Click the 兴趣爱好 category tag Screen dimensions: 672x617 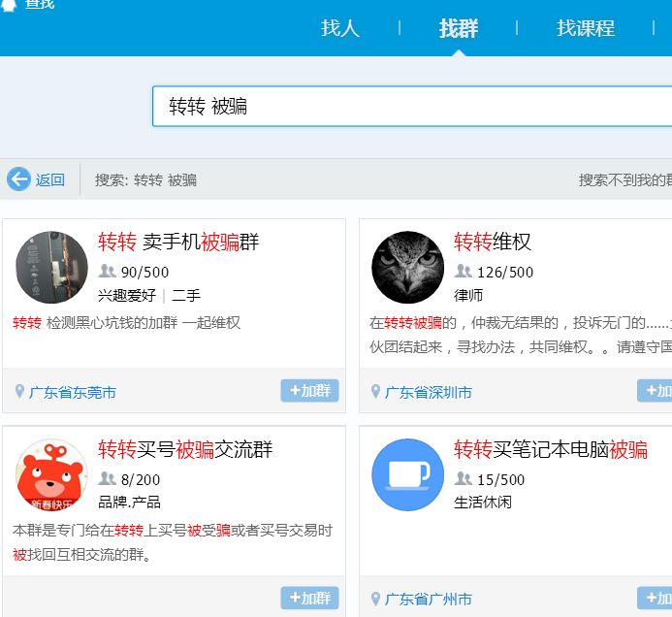[127, 296]
